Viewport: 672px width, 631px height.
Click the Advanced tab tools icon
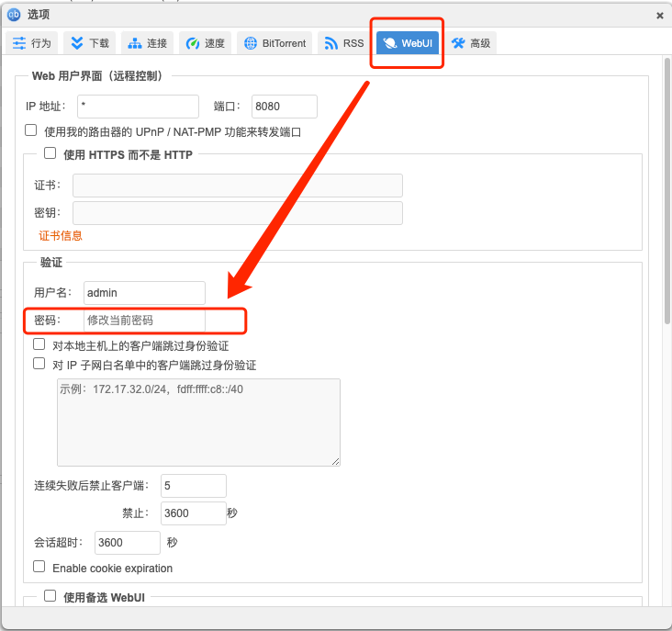[x=458, y=43]
